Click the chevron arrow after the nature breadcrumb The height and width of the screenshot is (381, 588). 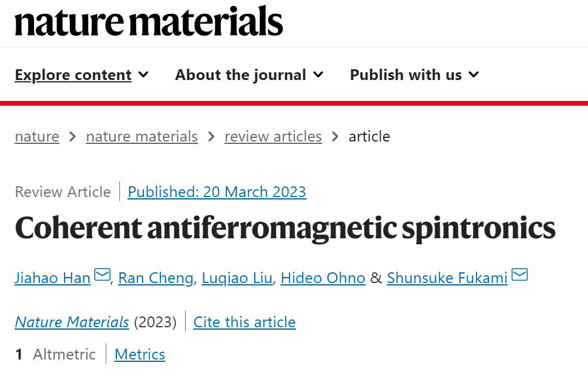tap(72, 137)
